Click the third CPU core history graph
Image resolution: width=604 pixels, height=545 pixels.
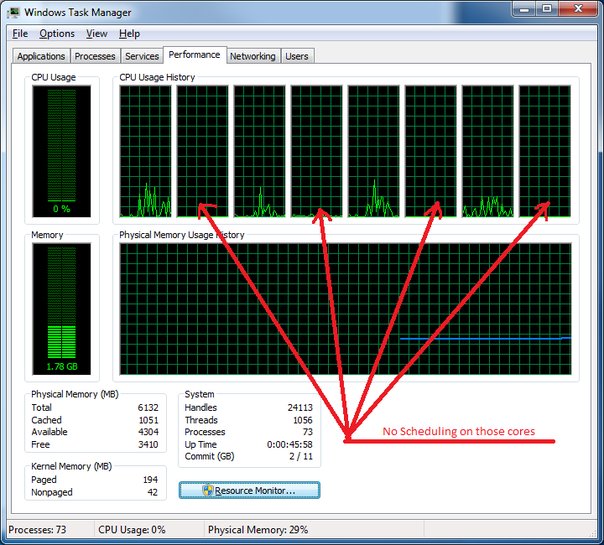[259, 151]
